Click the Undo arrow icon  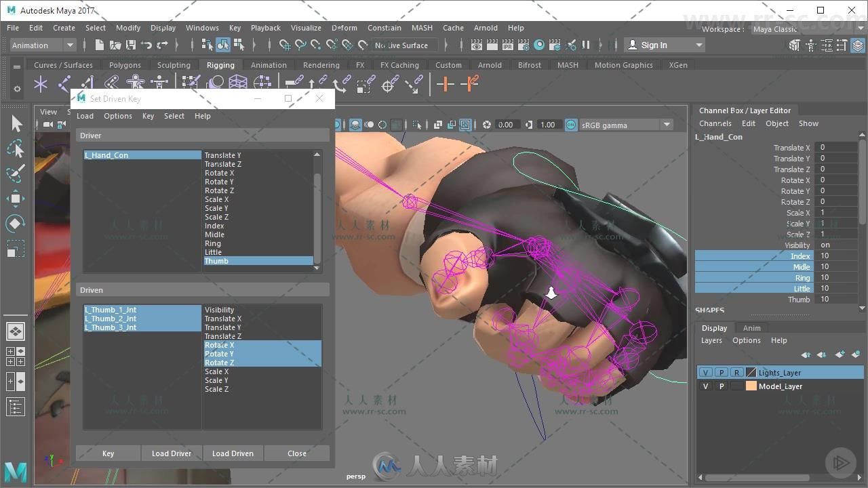click(146, 45)
